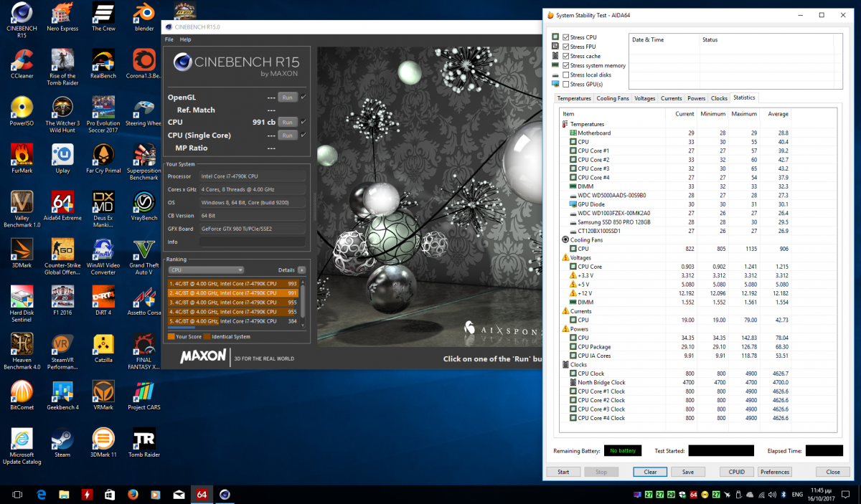
Task: Launch the Project CARS desktop shortcut
Action: (144, 396)
